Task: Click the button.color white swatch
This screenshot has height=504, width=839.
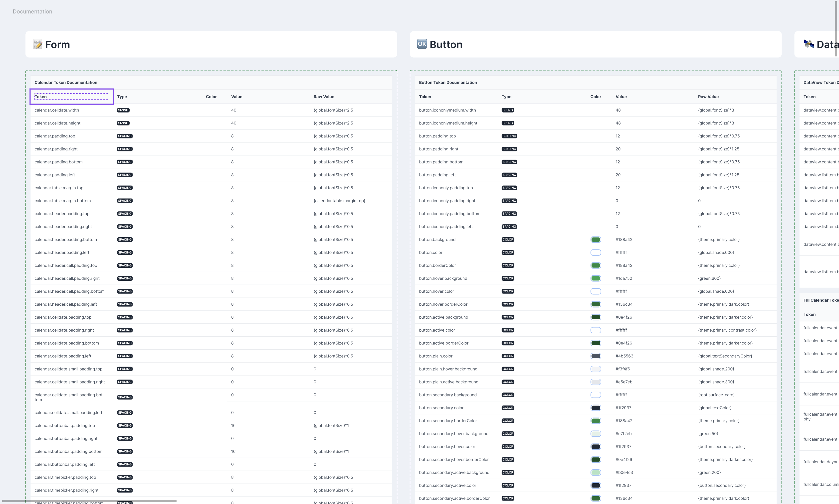Action: click(595, 253)
